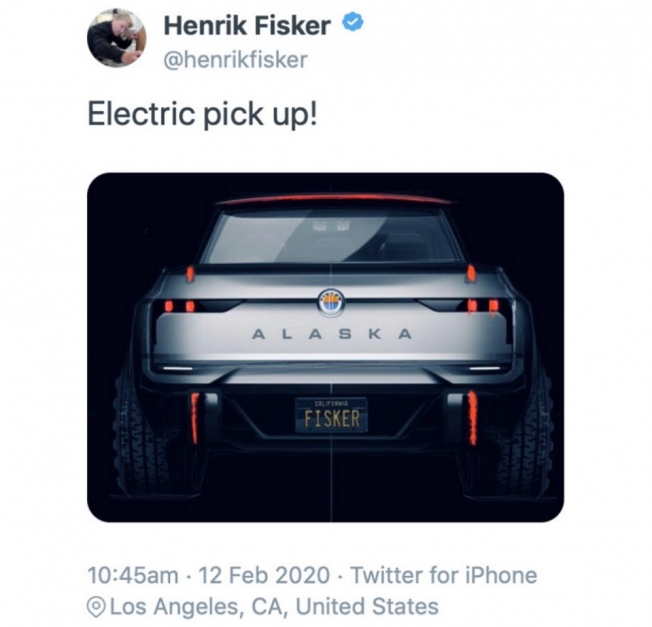Click the ALASKA lettering in the photo

(x=331, y=334)
